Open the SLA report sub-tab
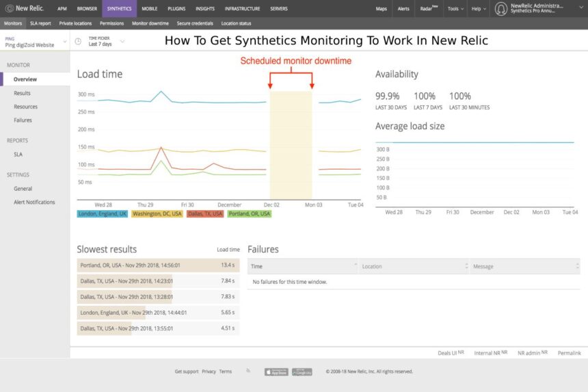Image resolution: width=588 pixels, height=392 pixels. point(40,23)
